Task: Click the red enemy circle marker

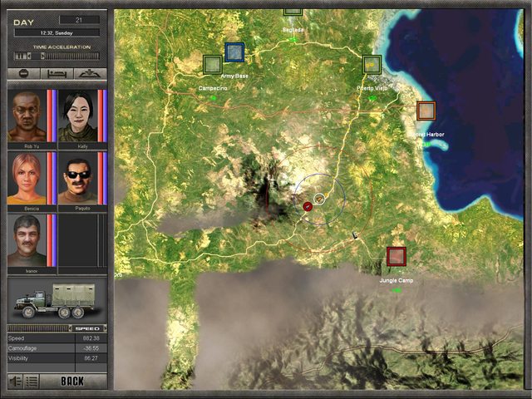Action: [308, 206]
